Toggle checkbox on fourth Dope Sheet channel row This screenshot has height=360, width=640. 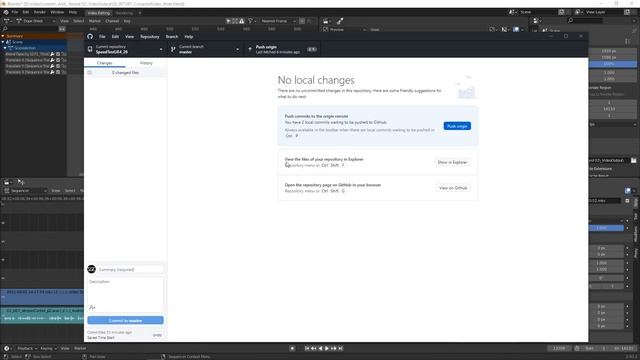[58, 72]
